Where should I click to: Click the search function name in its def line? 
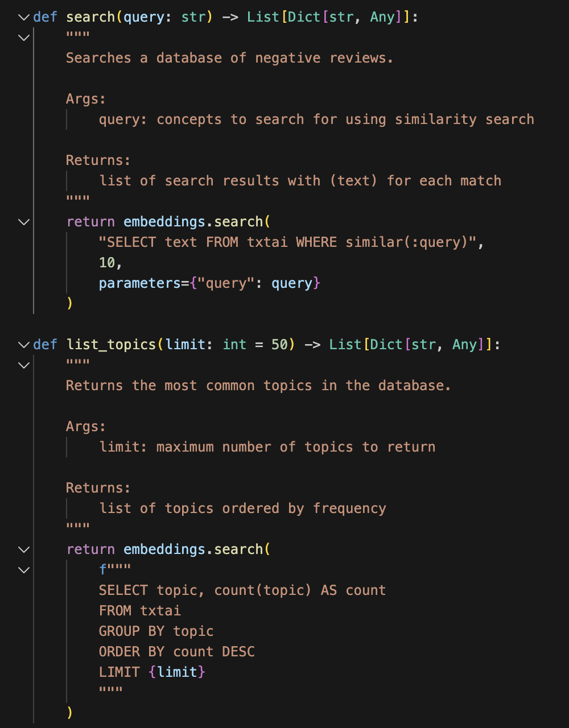[x=90, y=17]
